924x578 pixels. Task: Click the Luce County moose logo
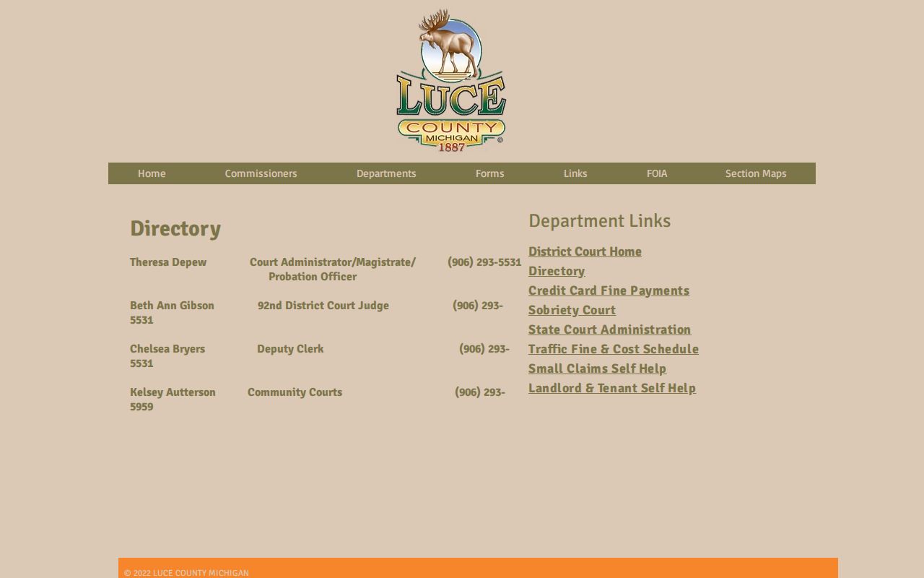click(x=451, y=80)
